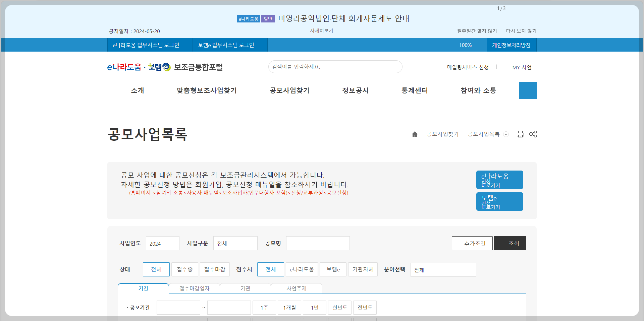Click 일주일간 열지 않기
Screen dimensions: 644x321
pos(477,31)
